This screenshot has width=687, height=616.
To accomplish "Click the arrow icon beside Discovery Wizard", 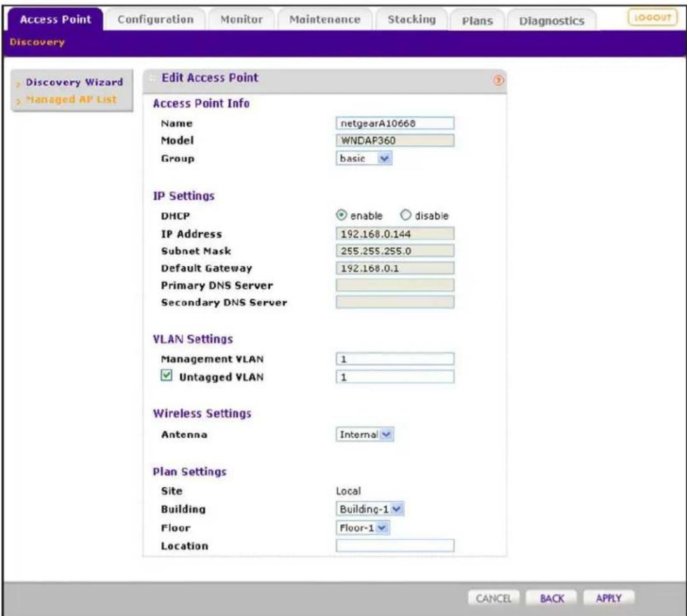I will click(18, 83).
